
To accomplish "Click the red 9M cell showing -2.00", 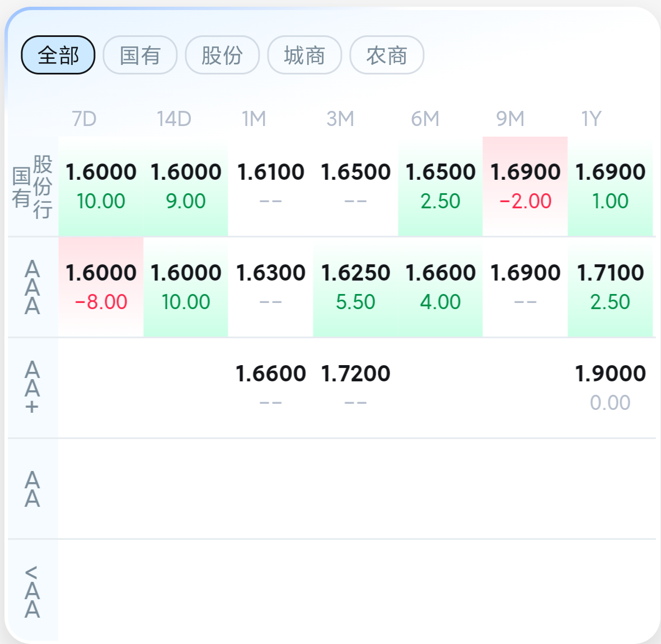I will click(525, 186).
